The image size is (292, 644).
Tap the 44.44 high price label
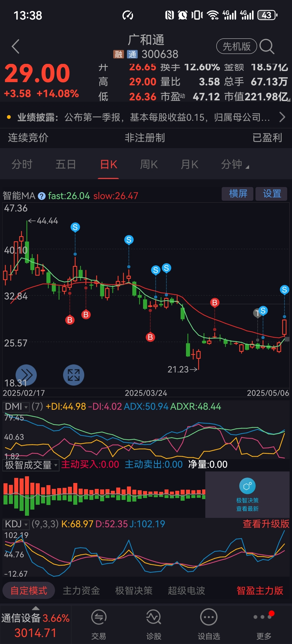47,221
